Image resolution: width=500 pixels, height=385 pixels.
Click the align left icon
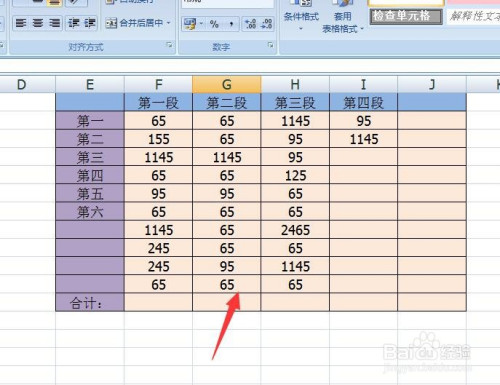tap(21, 23)
